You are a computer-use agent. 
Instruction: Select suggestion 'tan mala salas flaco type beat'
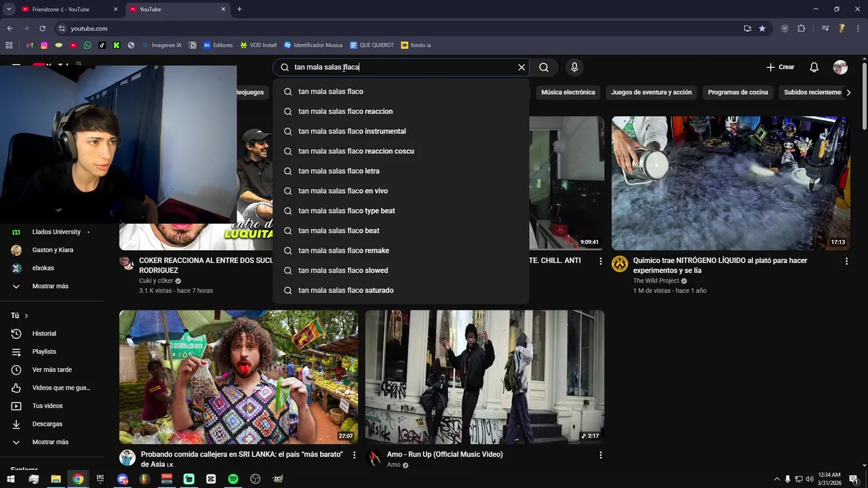pos(401,211)
